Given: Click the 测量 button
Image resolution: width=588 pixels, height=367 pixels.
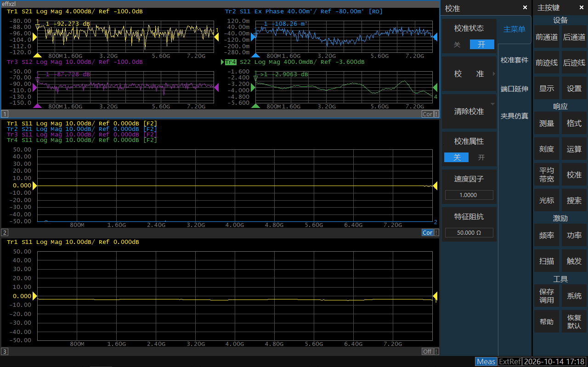Looking at the screenshot, I should coord(547,124).
